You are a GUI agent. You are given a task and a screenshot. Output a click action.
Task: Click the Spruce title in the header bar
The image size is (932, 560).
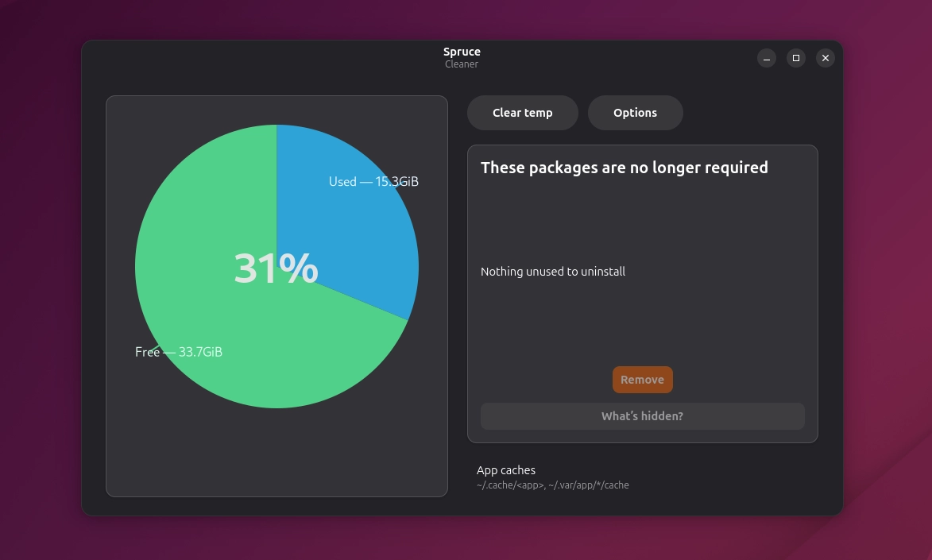pos(462,52)
